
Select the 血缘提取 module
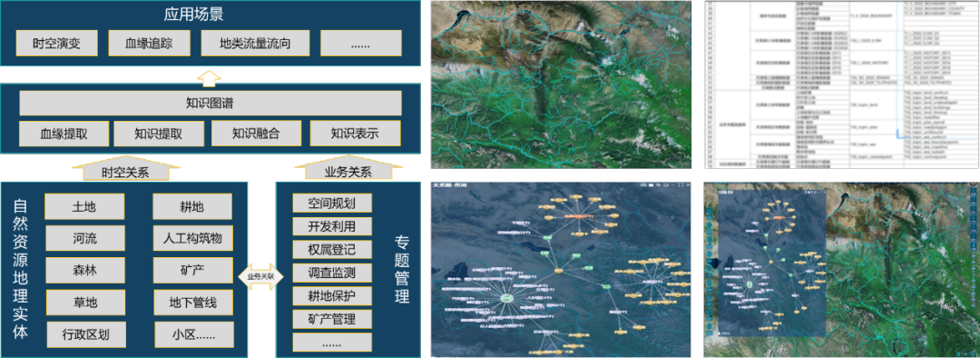click(x=64, y=134)
